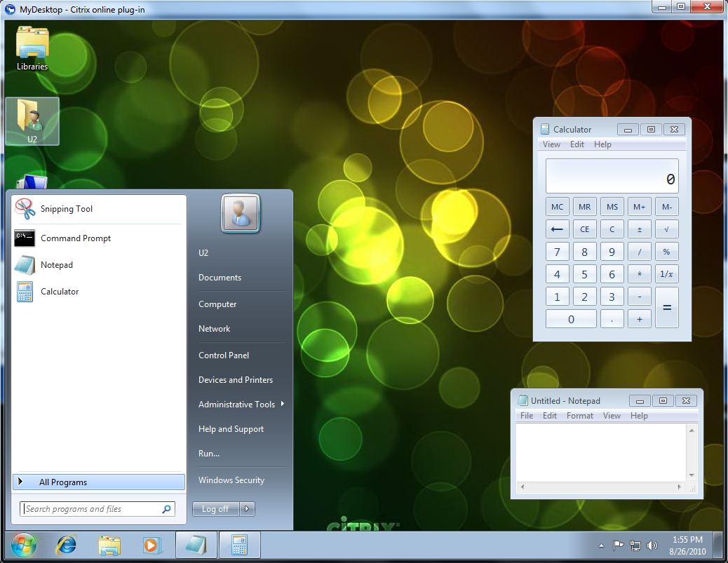
Task: Open the arrow next to Log off
Action: [248, 509]
